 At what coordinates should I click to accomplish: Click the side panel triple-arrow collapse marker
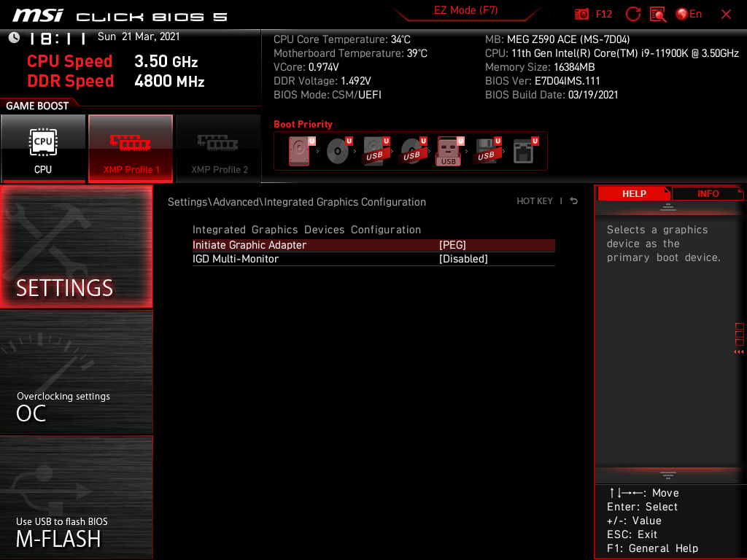(x=738, y=352)
